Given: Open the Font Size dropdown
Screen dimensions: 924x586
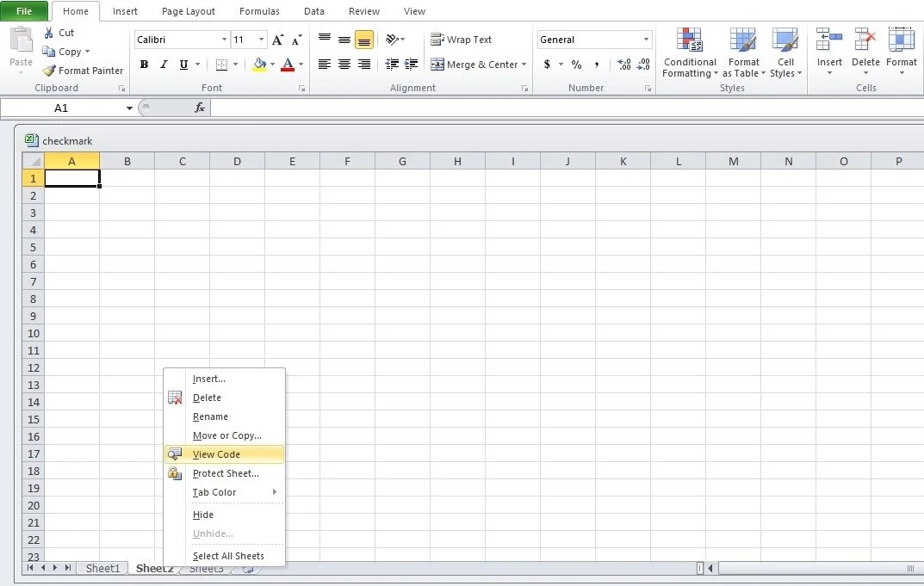Looking at the screenshot, I should point(262,39).
